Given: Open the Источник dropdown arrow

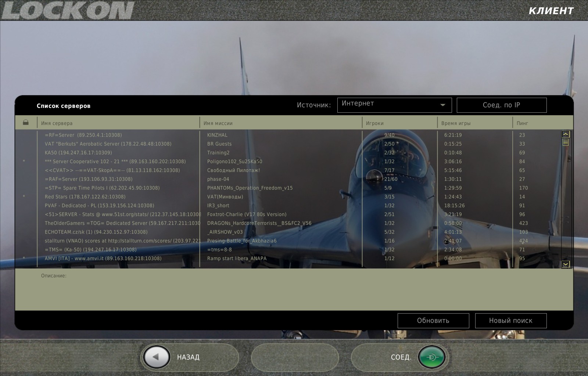Looking at the screenshot, I should point(443,105).
